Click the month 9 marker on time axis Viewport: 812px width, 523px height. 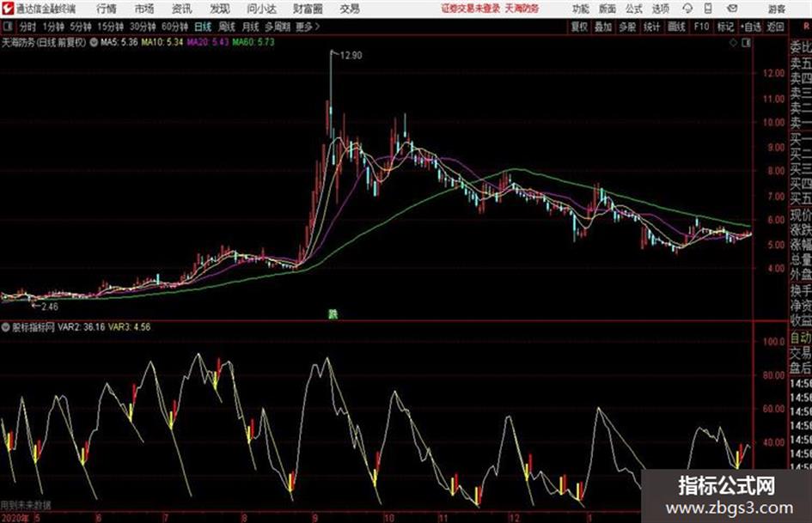coord(315,518)
